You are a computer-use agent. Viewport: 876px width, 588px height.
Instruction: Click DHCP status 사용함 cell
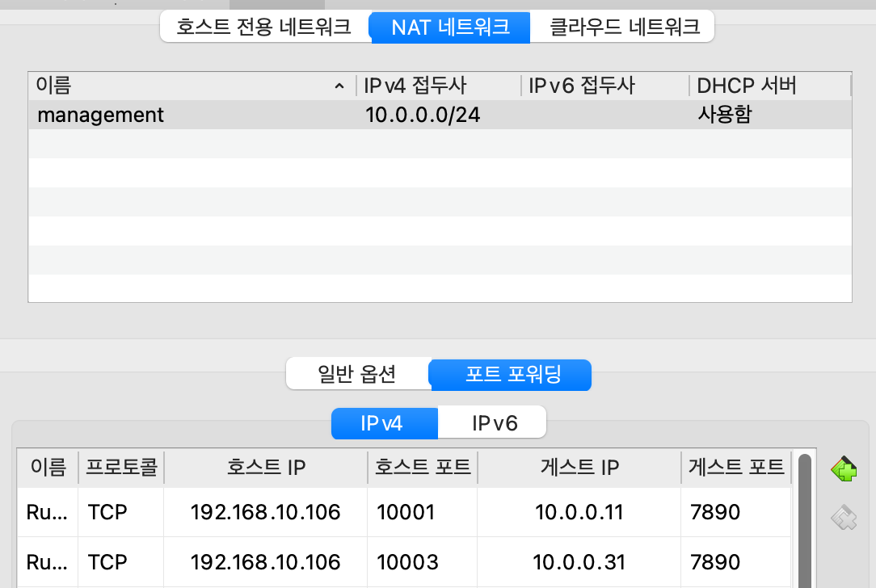pos(725,115)
